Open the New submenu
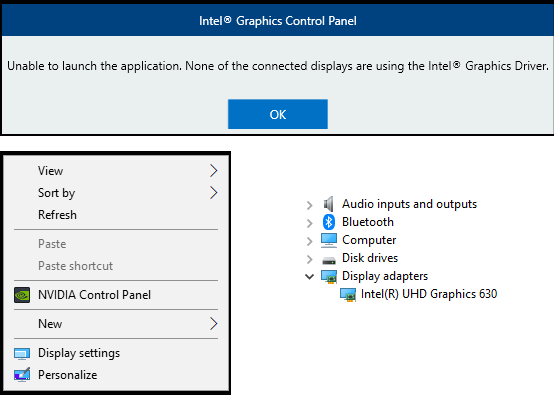 click(116, 324)
